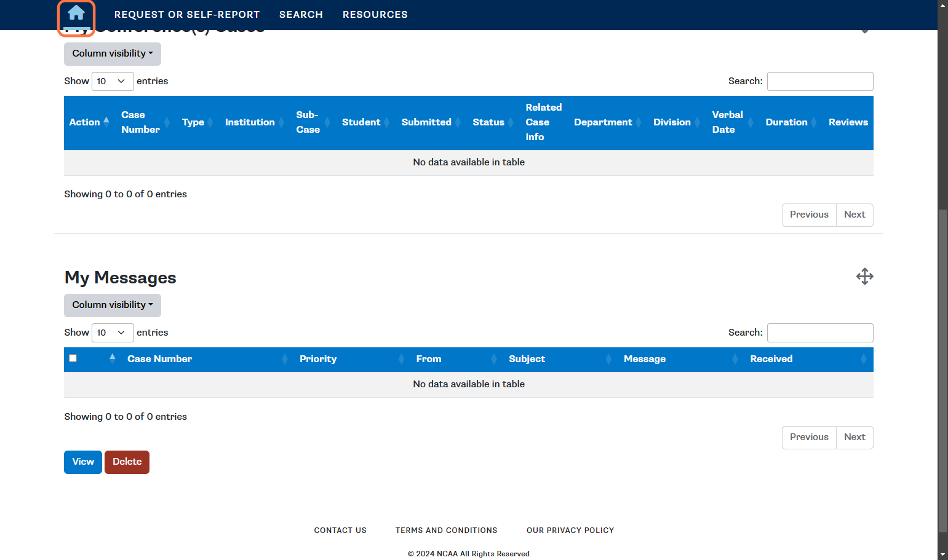
Task: Open Column visibility dropdown under My Messages
Action: coord(113,306)
